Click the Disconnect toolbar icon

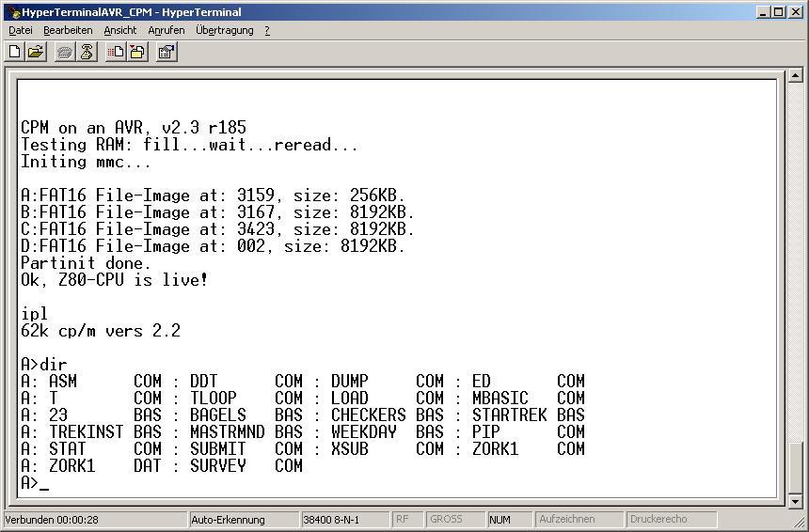click(x=87, y=53)
